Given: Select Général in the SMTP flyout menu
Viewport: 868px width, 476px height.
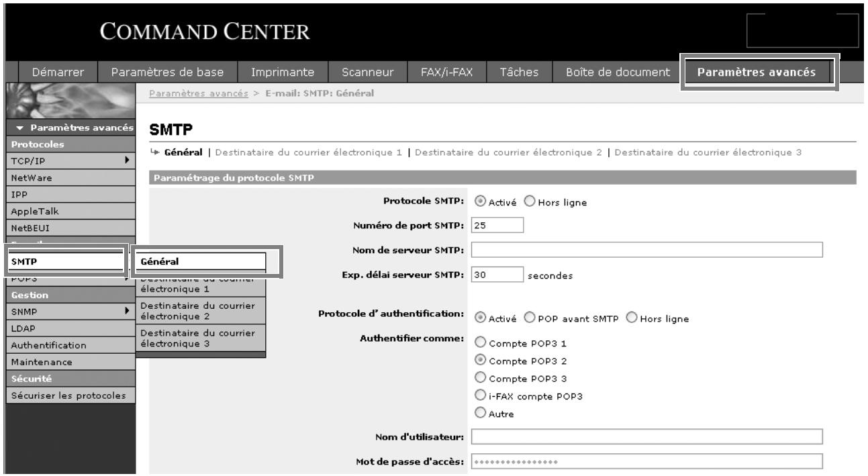Looking at the screenshot, I should (x=201, y=261).
